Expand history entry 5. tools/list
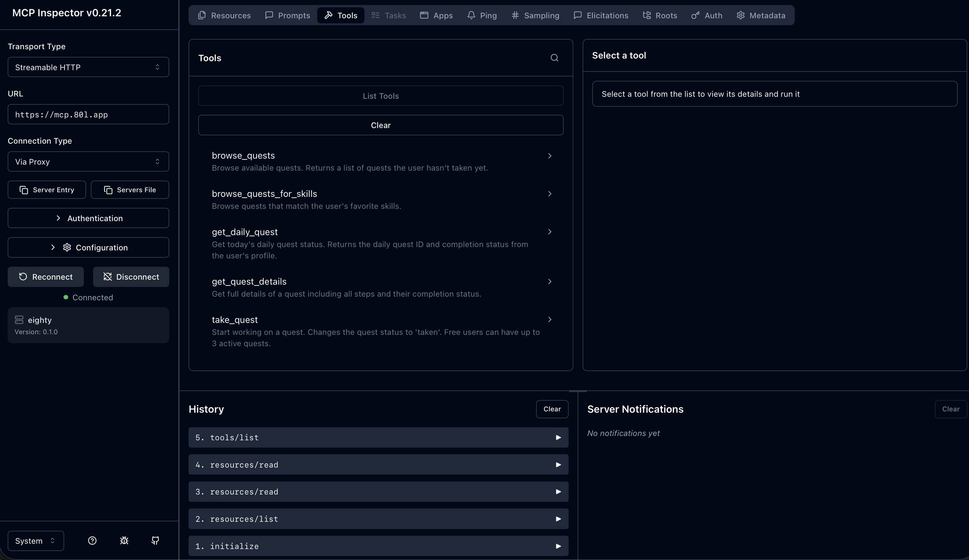Viewport: 969px width, 560px height. pyautogui.click(x=378, y=437)
